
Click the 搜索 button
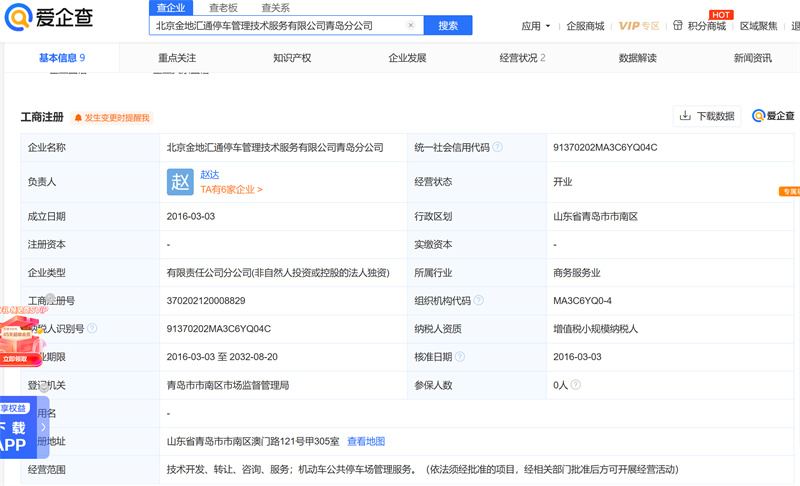[x=448, y=26]
